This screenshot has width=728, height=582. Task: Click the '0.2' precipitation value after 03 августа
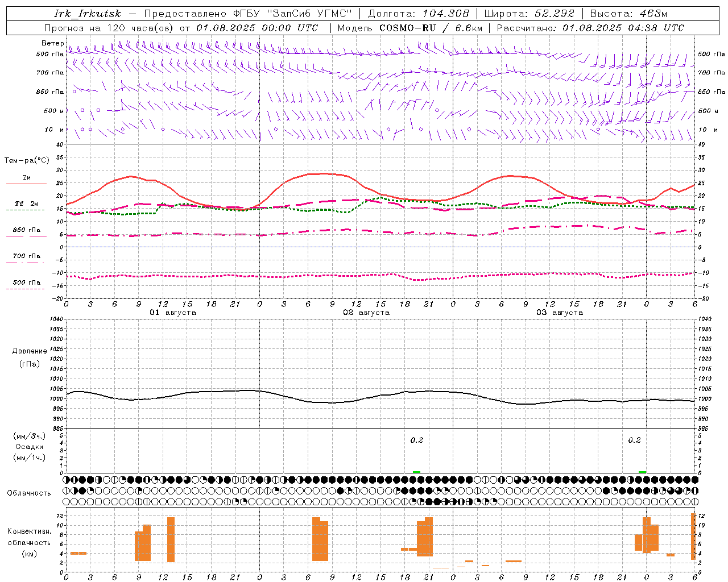634,440
